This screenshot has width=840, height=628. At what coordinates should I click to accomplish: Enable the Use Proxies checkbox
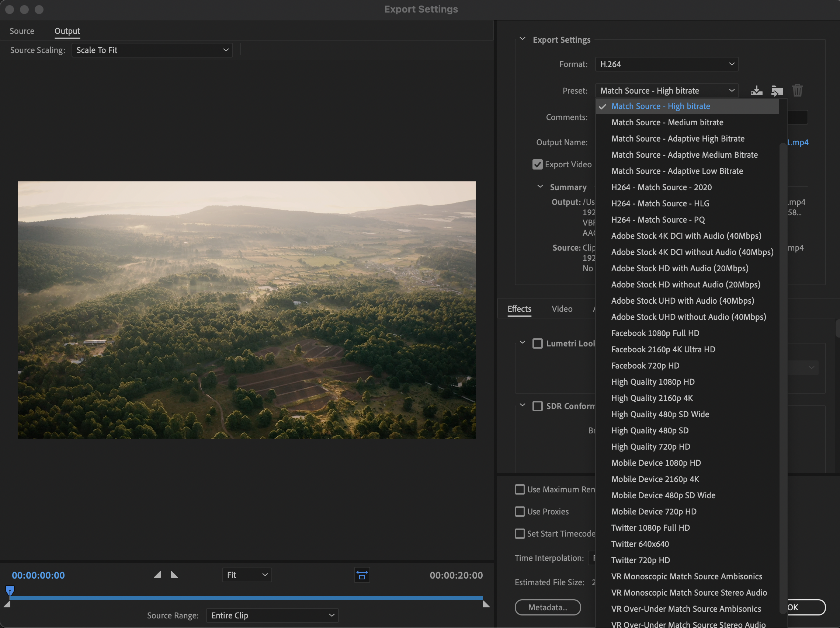[x=520, y=511]
